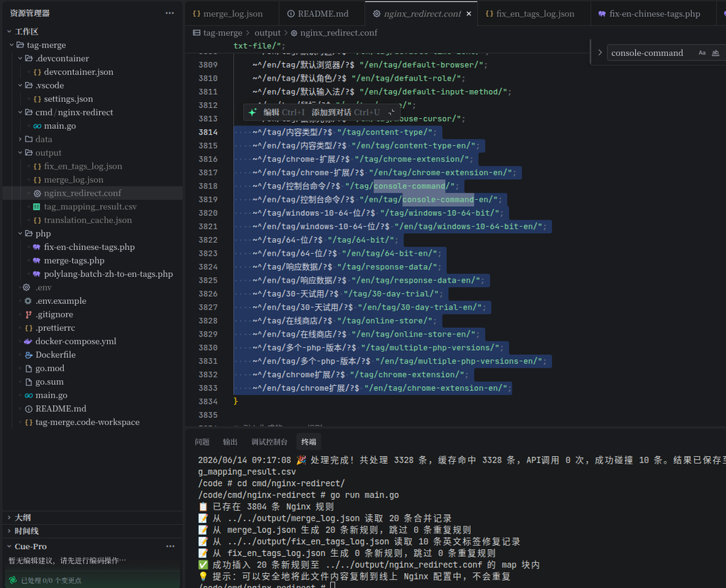Open the Cue-Pro panel more actions menu

(170, 546)
